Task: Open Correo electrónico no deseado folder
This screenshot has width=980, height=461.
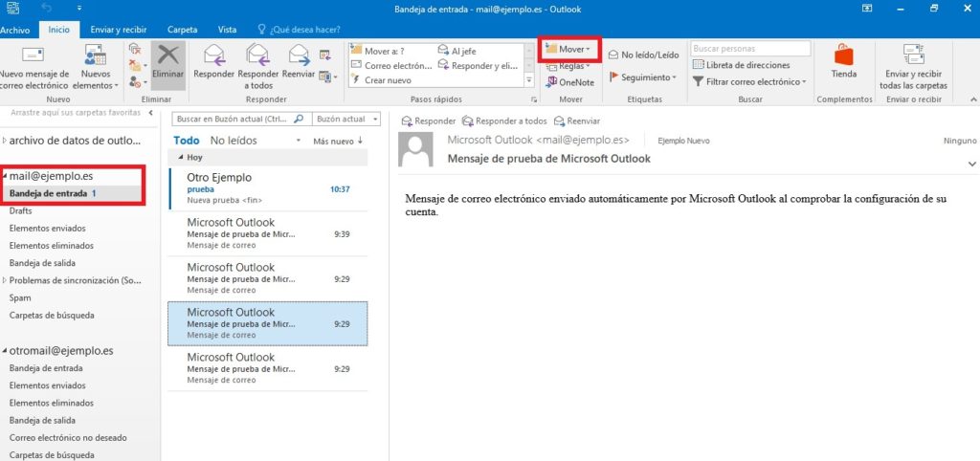Action: [68, 438]
